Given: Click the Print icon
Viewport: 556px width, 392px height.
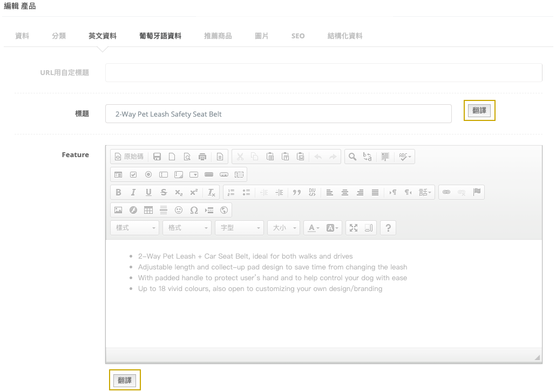Looking at the screenshot, I should click(x=202, y=157).
